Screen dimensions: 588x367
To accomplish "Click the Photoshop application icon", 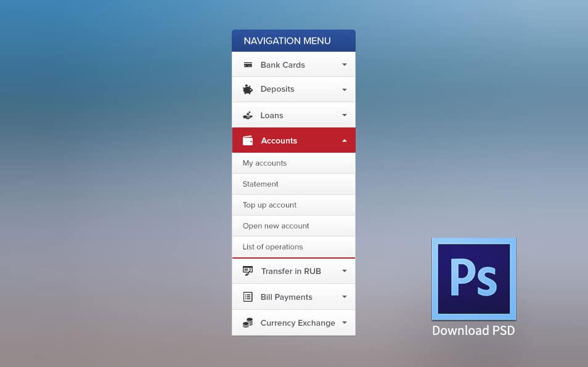I will click(473, 279).
